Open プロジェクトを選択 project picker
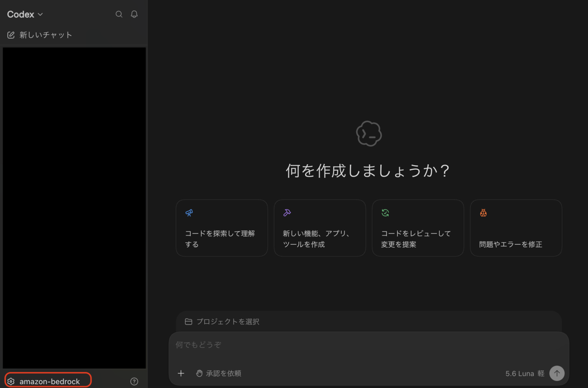Viewport: 588px width, 388px height. tap(222, 322)
